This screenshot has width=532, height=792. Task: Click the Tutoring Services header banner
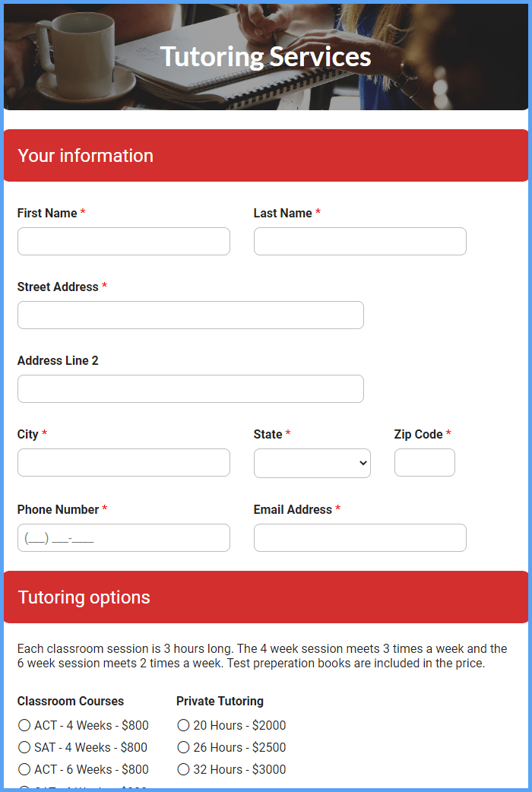(266, 56)
